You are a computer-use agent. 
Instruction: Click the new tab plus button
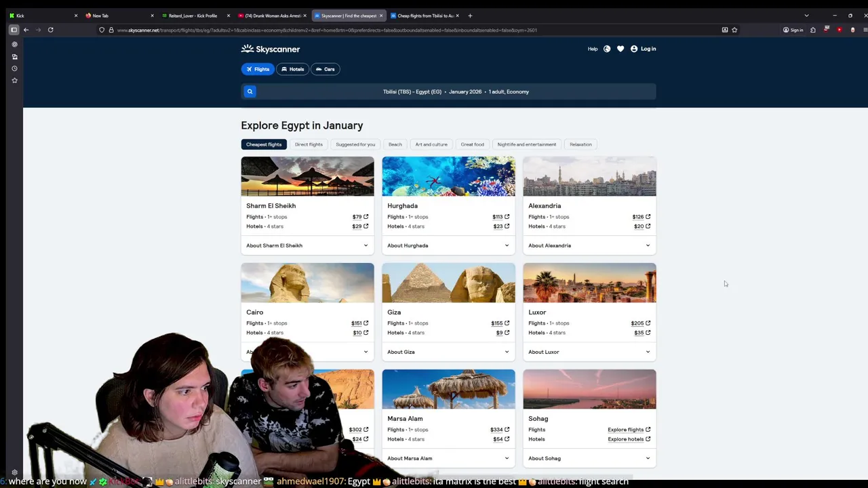(471, 16)
